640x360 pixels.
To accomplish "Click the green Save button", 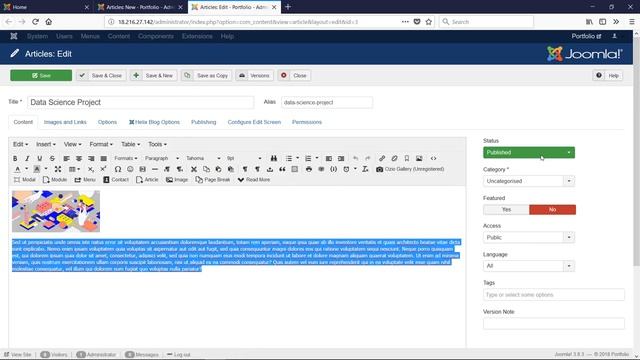I will (x=41, y=76).
